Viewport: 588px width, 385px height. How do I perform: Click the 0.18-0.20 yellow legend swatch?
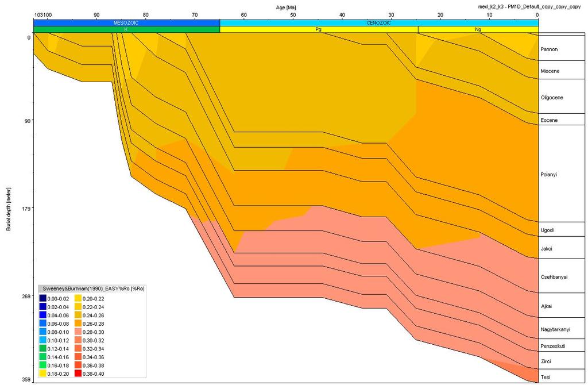42,374
